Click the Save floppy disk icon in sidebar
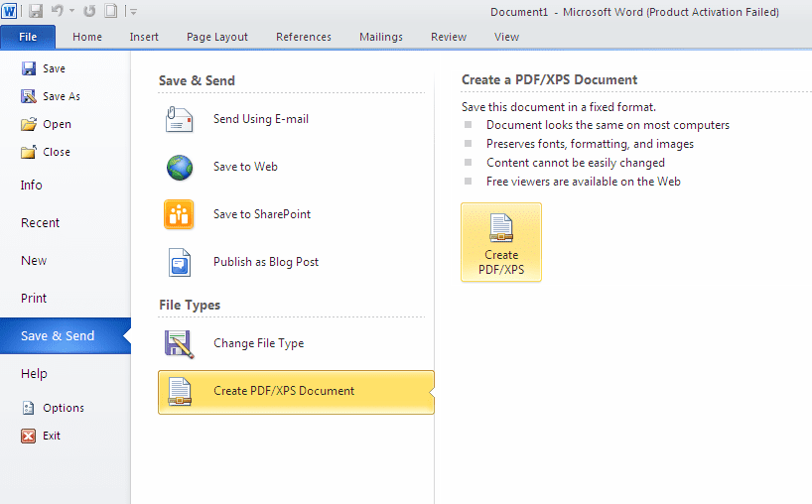The image size is (812, 504). click(x=29, y=68)
